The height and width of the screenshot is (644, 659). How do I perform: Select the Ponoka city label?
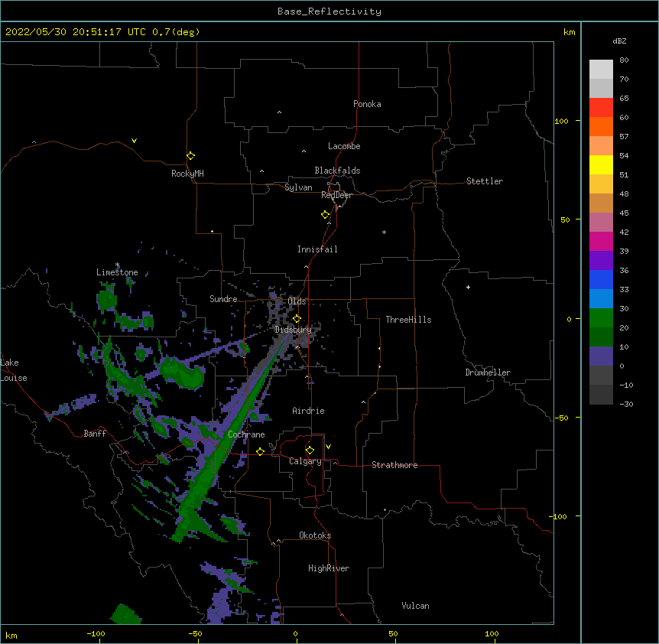[x=367, y=104]
